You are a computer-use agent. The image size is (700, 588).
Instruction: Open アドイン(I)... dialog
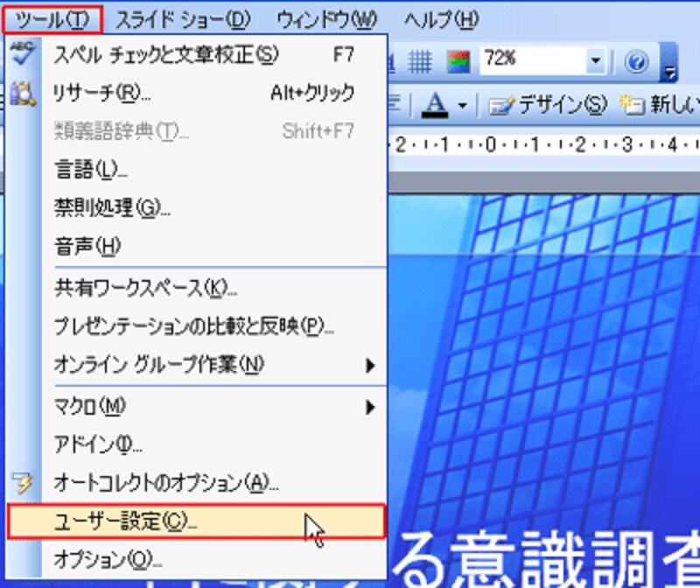[196, 444]
